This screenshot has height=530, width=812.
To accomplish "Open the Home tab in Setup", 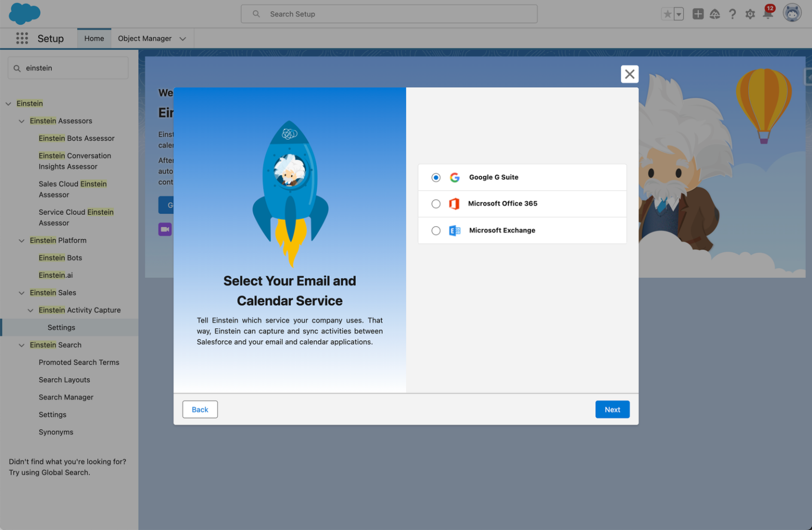I will click(94, 38).
